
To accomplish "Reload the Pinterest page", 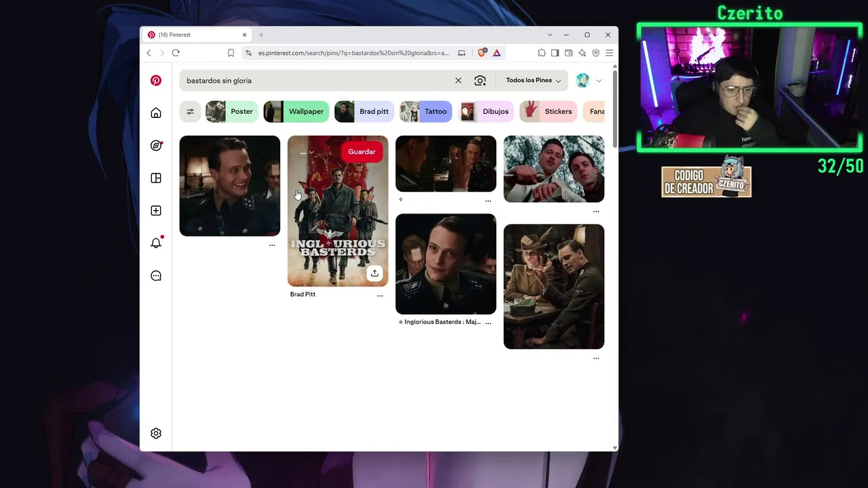I will [x=176, y=53].
